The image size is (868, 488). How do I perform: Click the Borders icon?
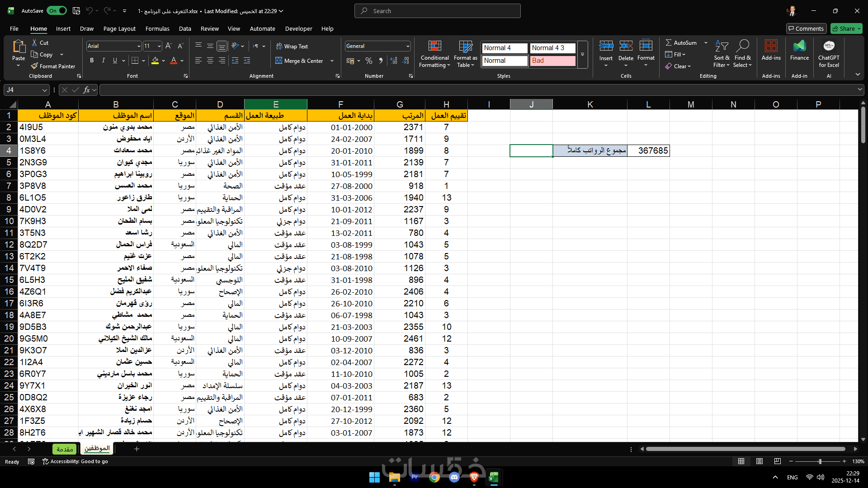135,61
